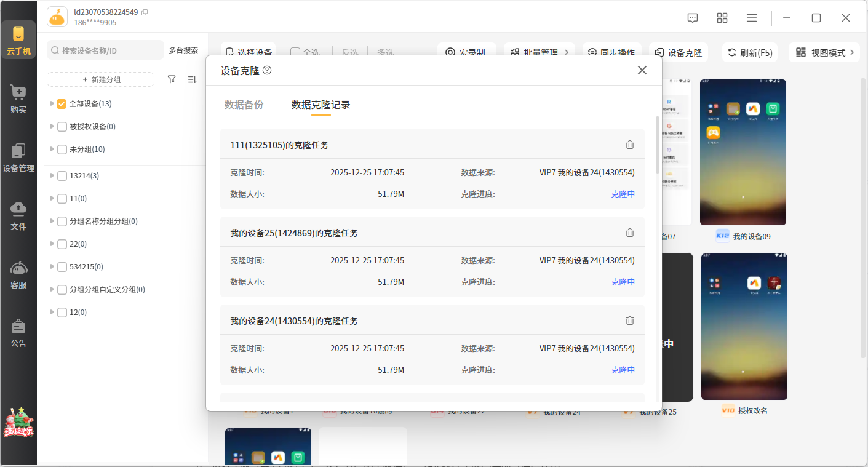
Task: Tick the 13214(3) group checkbox
Action: [x=62, y=176]
